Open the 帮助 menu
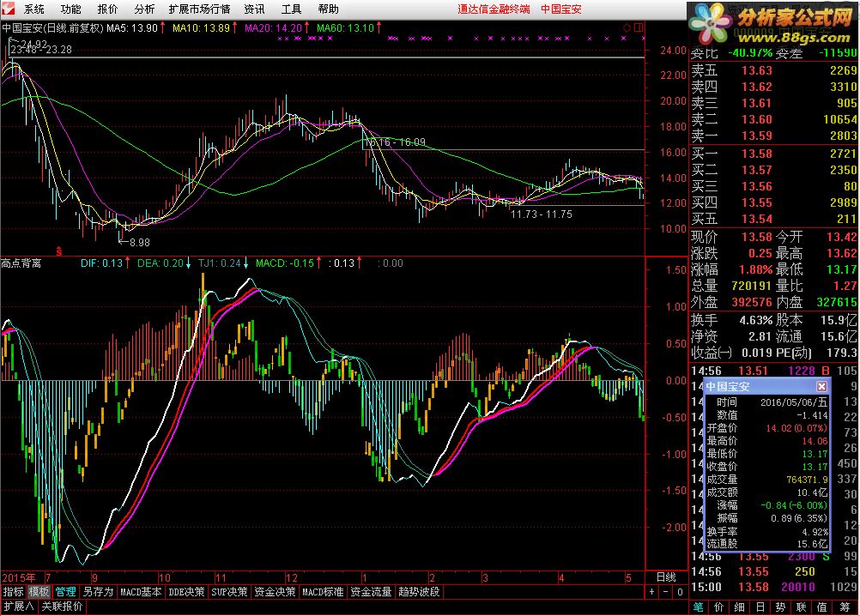 (328, 9)
